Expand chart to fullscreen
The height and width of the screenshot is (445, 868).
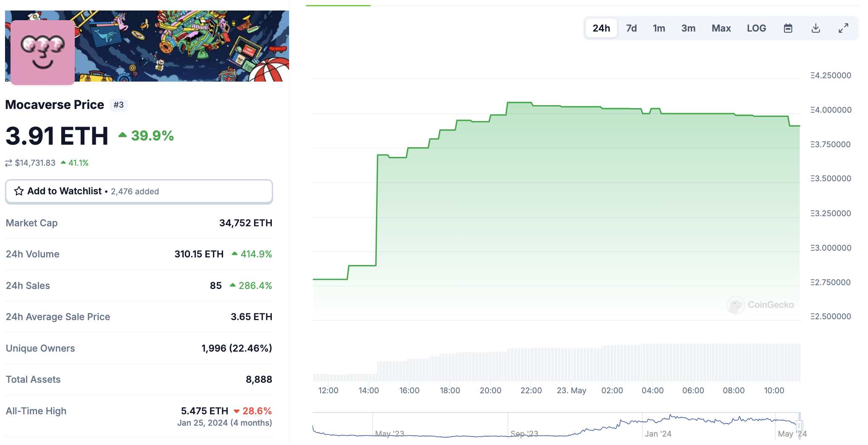(x=843, y=28)
